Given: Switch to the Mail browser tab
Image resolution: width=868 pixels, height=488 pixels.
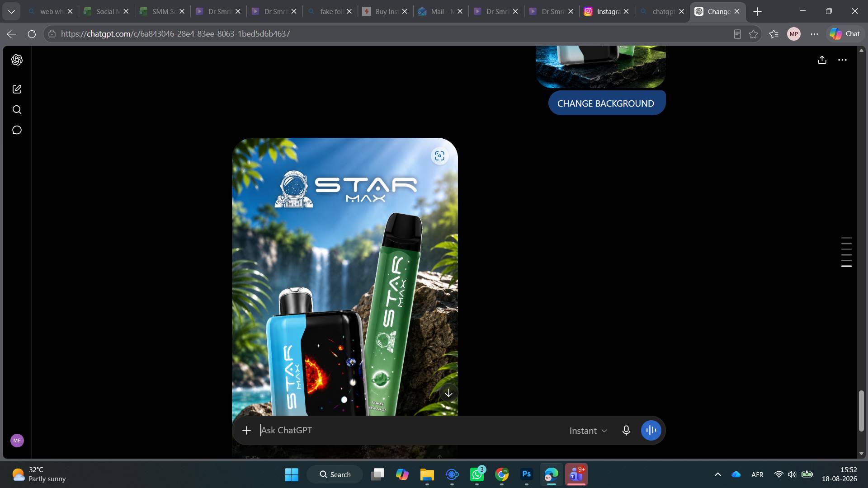Looking at the screenshot, I should (440, 11).
